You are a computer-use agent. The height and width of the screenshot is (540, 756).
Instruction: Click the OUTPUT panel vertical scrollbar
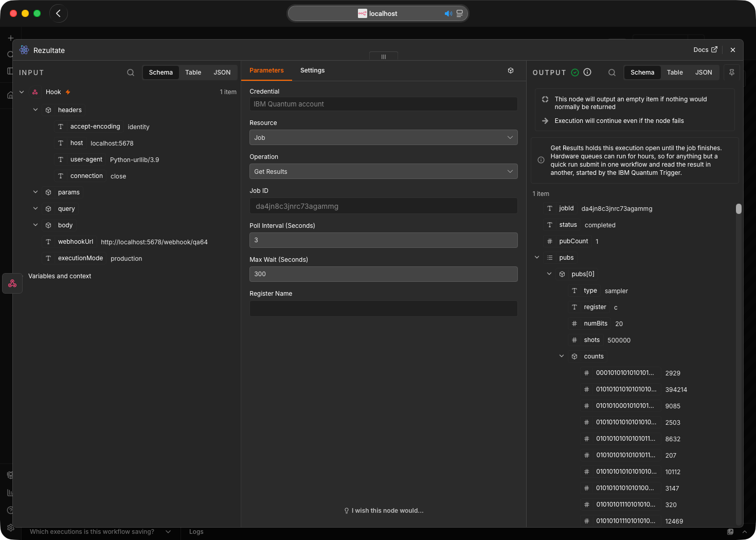click(x=739, y=209)
